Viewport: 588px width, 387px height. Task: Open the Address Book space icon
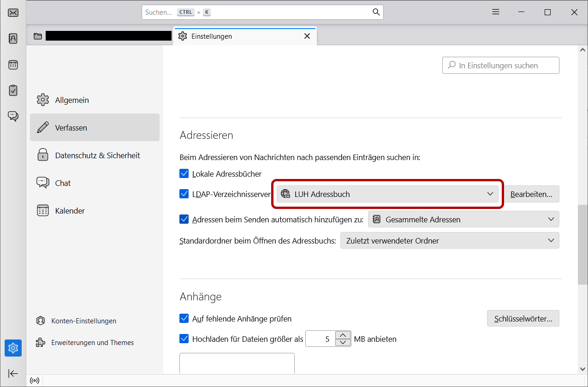click(13, 38)
